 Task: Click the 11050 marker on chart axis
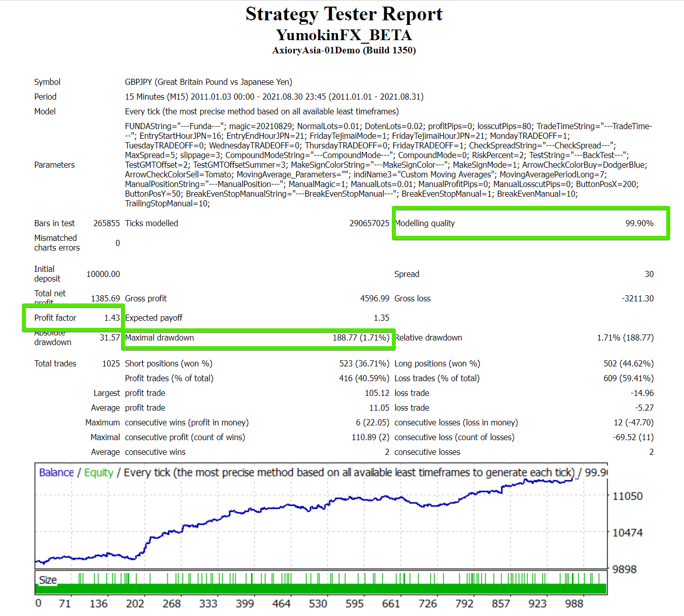click(628, 496)
